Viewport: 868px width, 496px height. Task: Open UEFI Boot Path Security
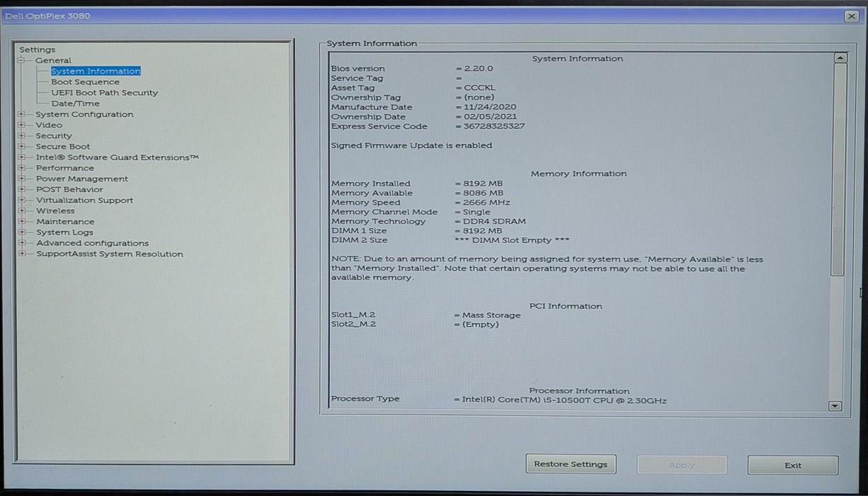[105, 93]
